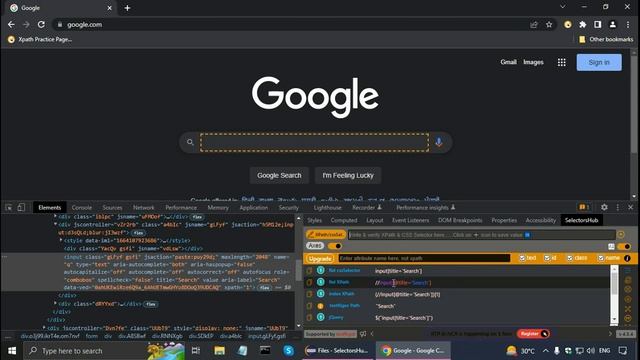Open Skype from the taskbar
This screenshot has height=360, width=640.
(289, 351)
